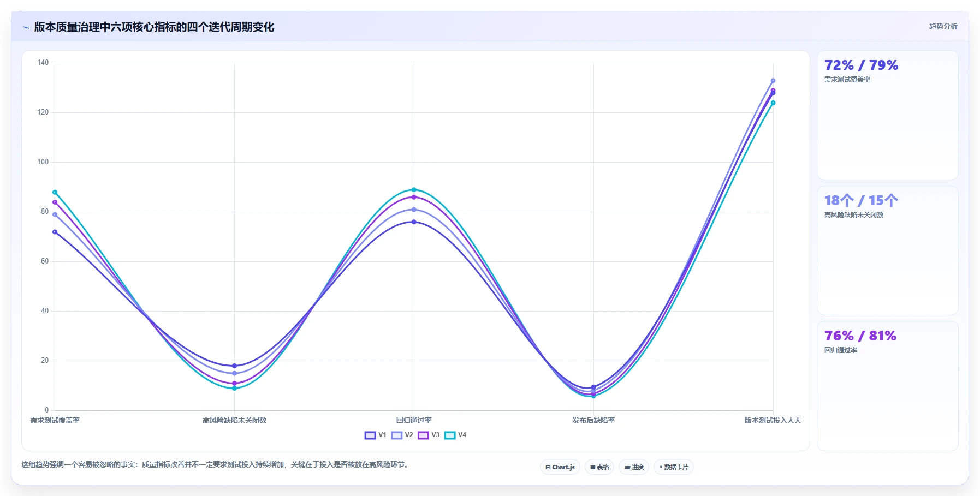Click the y-axis tick value 140
Image resolution: width=980 pixels, height=496 pixels.
pos(43,63)
